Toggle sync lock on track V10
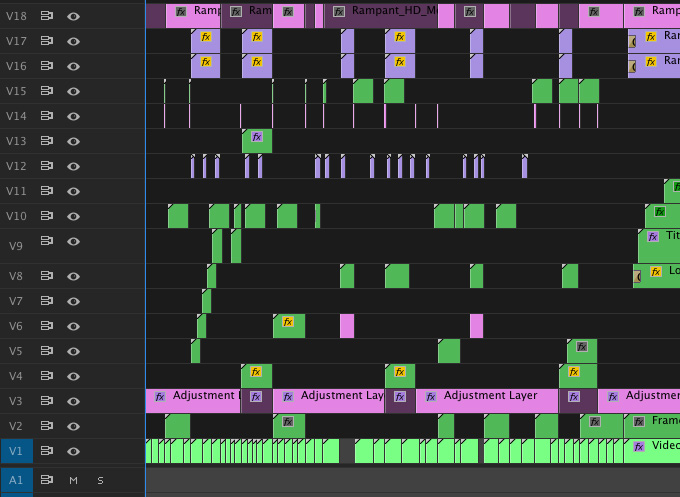Viewport: 680px width, 497px height. 46,216
